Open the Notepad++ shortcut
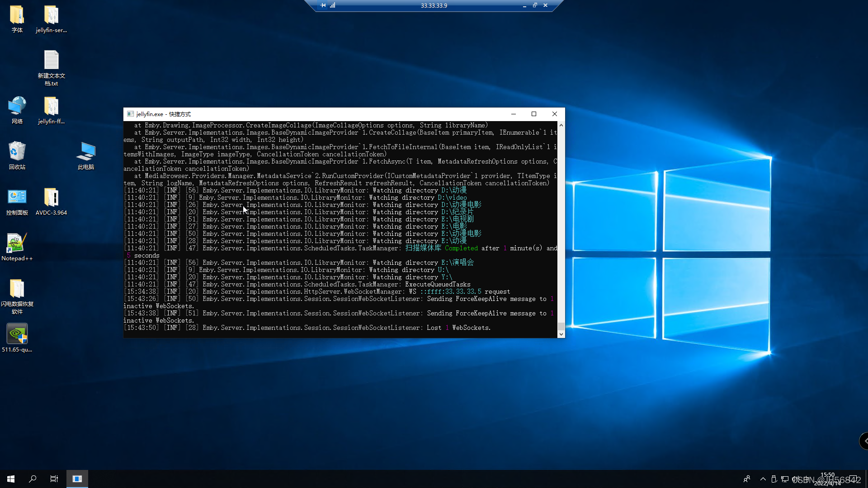868x488 pixels. pos(17,243)
